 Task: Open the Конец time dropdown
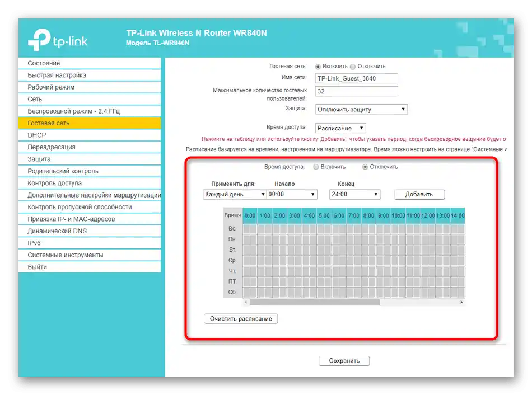[x=354, y=194]
